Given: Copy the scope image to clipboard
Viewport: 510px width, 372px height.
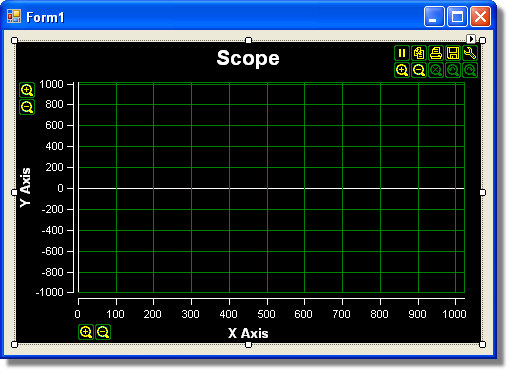Looking at the screenshot, I should coord(419,53).
